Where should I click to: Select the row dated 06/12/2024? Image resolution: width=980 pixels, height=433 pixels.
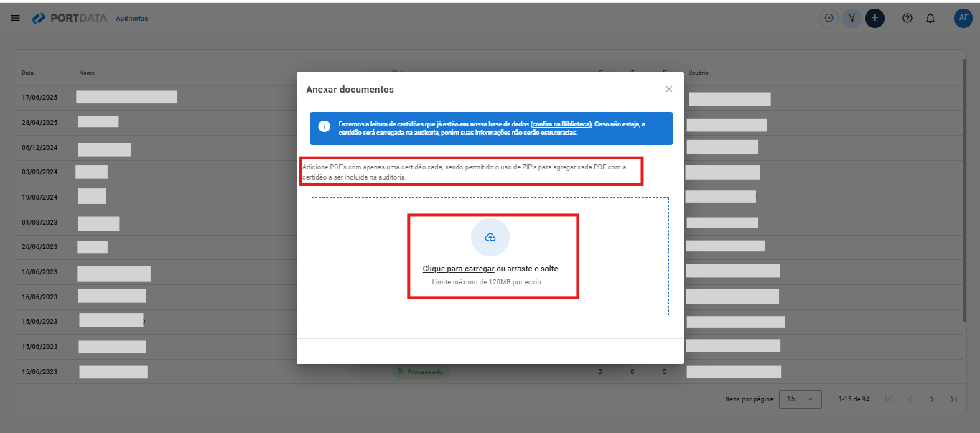tap(490, 147)
